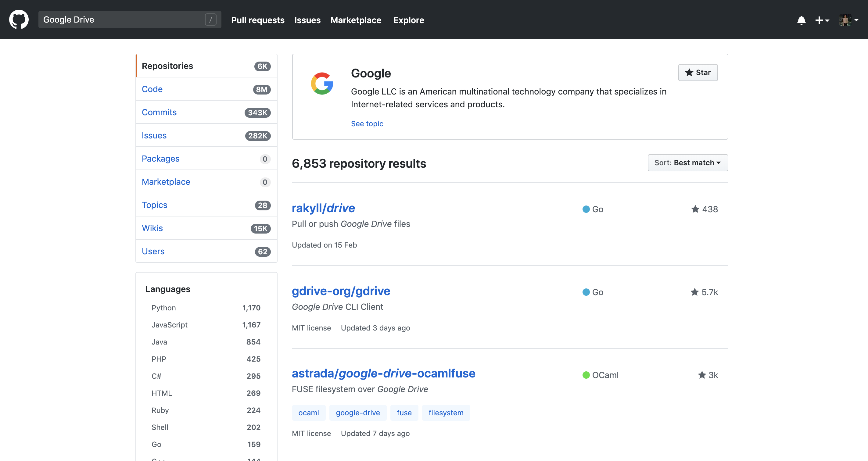The image size is (868, 461).
Task: Click the filesystem topic tag
Action: 446,413
